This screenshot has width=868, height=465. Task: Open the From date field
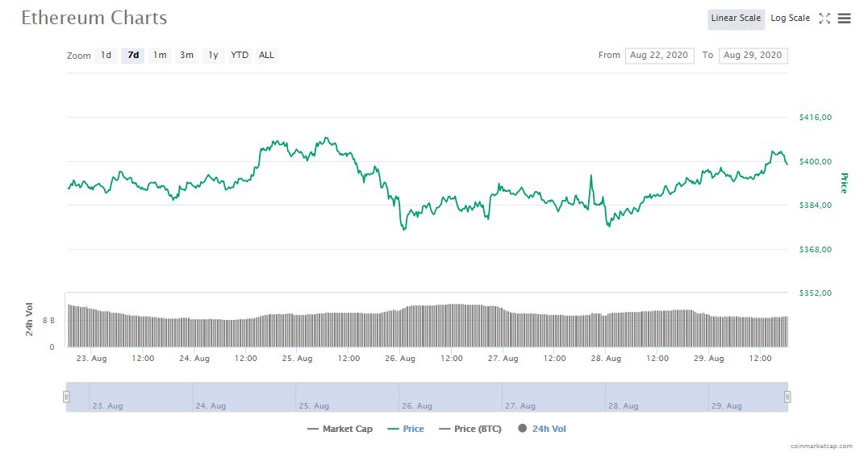pos(659,56)
